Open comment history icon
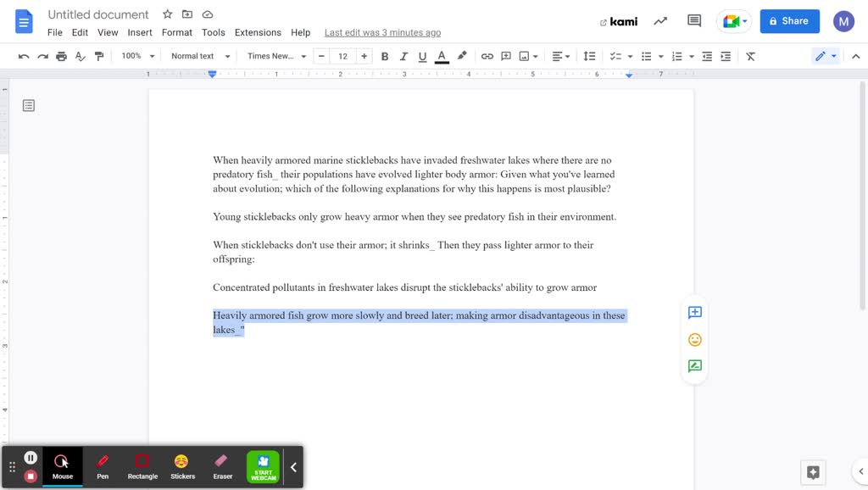Image resolution: width=868 pixels, height=490 pixels. [694, 21]
